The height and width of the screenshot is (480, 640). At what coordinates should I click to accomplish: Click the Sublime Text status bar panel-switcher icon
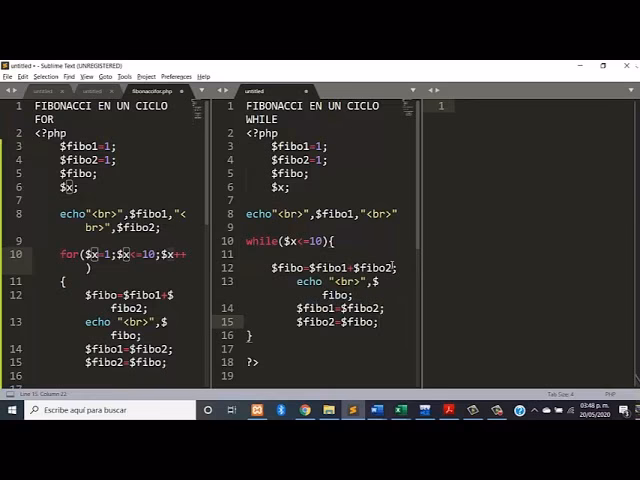click(x=10, y=394)
